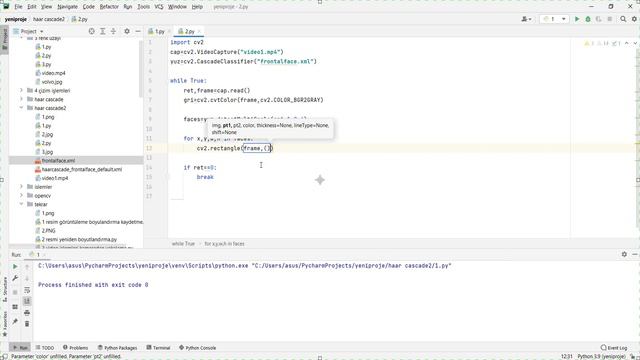Click the Stop icon in Run panel
640x360 pixels.
(15, 292)
